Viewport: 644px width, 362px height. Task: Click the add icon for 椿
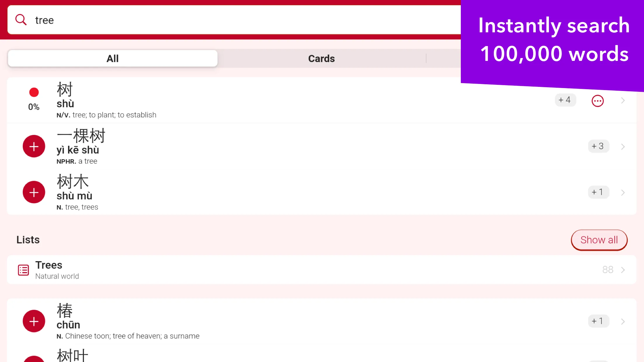[34, 321]
